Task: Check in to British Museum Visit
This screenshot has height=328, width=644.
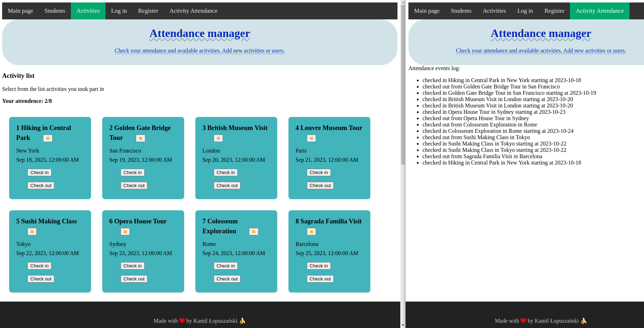Action: point(226,173)
